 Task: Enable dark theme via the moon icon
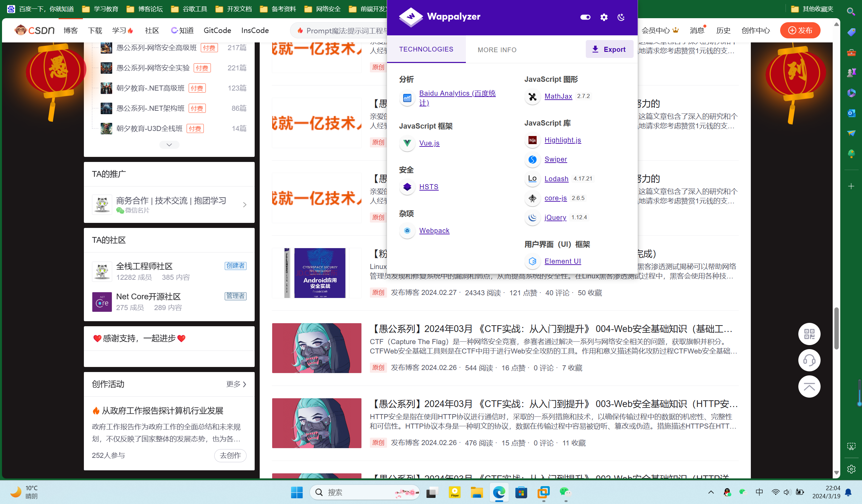[x=621, y=17]
